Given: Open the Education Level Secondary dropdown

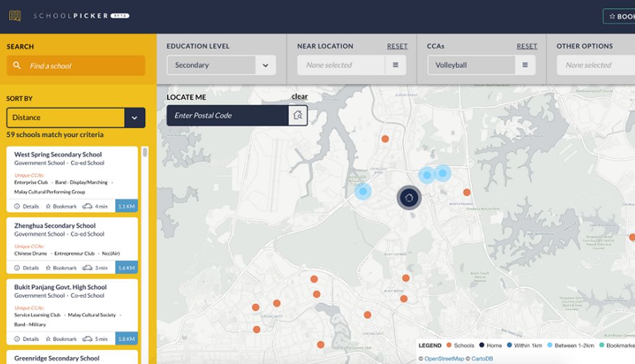Looking at the screenshot, I should [x=221, y=65].
